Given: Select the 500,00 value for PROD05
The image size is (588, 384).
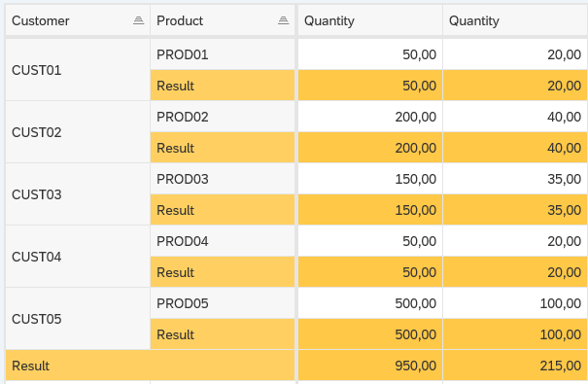Looking at the screenshot, I should pos(370,303).
